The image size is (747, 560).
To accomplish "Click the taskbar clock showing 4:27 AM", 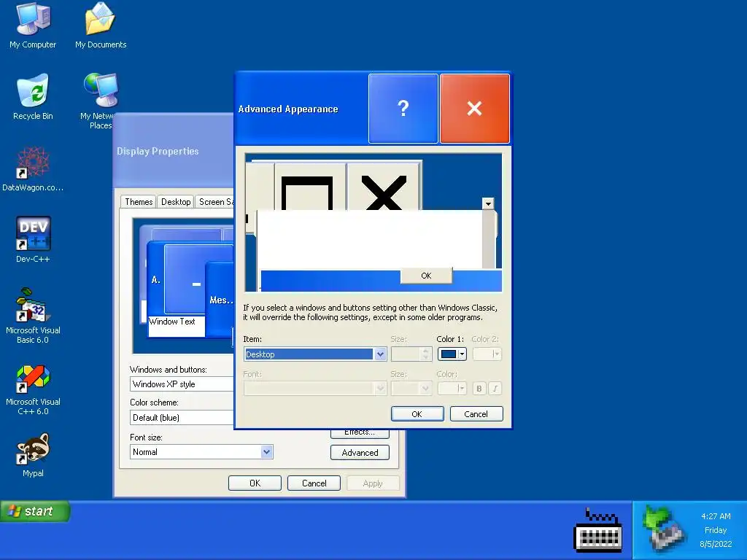I will click(x=716, y=516).
